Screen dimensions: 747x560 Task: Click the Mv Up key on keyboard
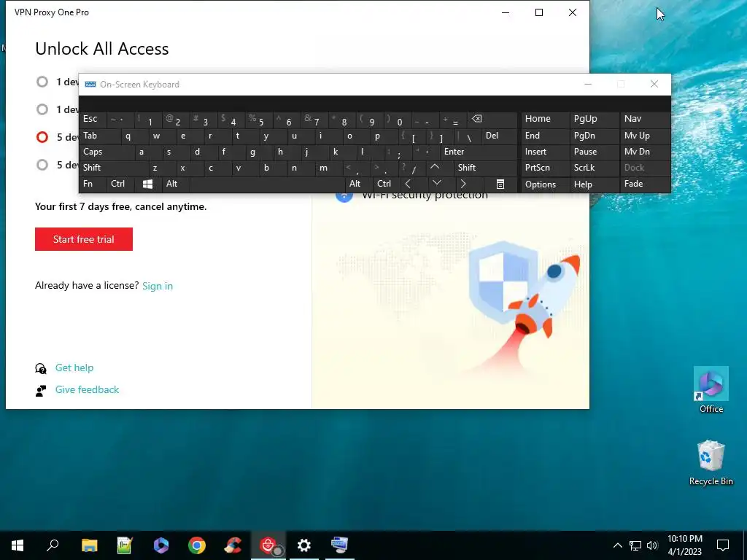pyautogui.click(x=645, y=136)
